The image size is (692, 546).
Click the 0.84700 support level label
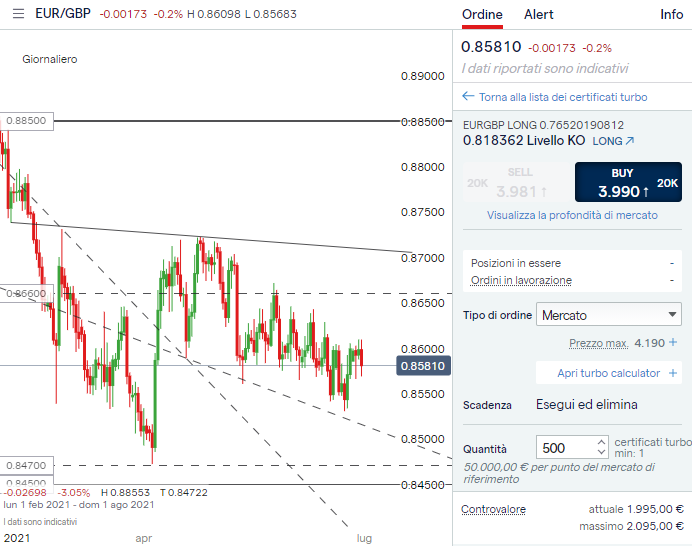[x=27, y=465]
